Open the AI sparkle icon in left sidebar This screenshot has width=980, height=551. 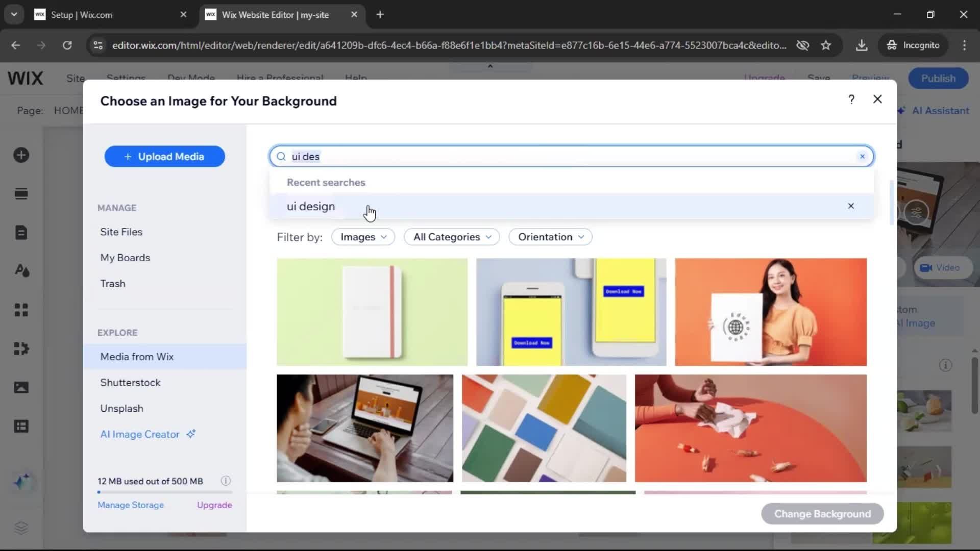pyautogui.click(x=22, y=482)
